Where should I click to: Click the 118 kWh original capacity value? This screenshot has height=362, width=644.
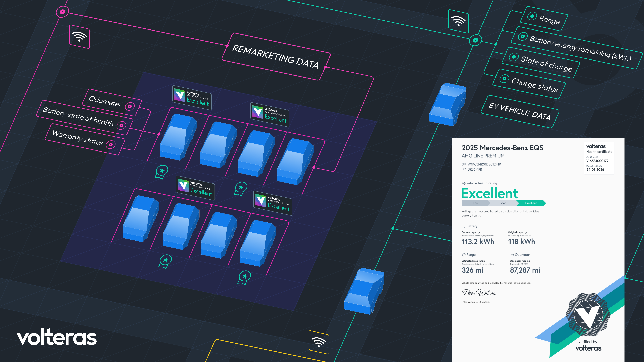pos(522,242)
